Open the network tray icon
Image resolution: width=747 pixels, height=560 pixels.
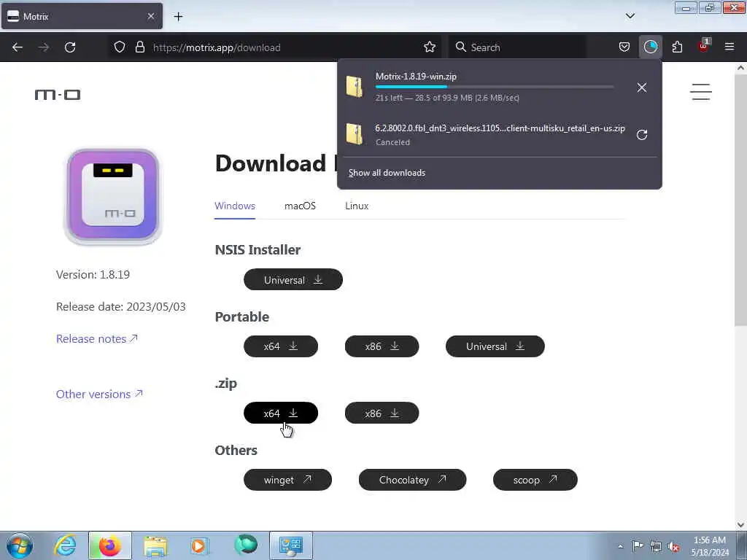[656, 546]
